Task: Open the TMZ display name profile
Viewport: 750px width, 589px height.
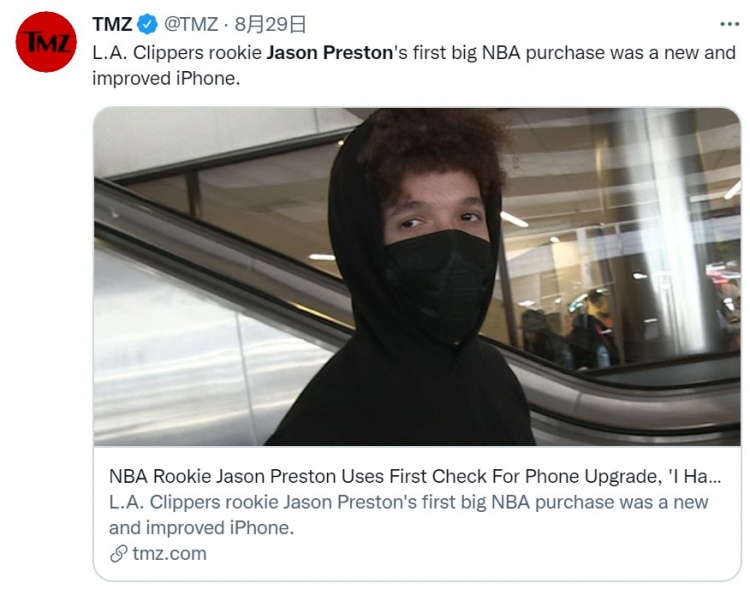Action: click(x=112, y=24)
